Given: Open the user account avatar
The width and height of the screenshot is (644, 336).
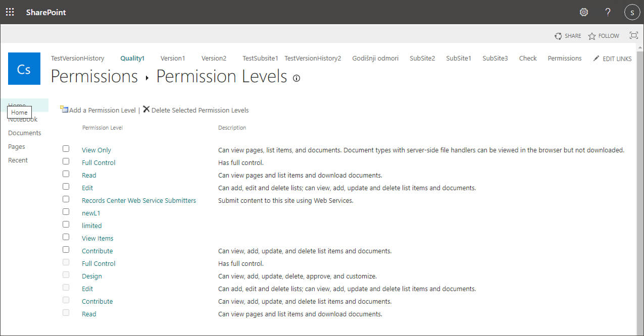Looking at the screenshot, I should coord(632,12).
